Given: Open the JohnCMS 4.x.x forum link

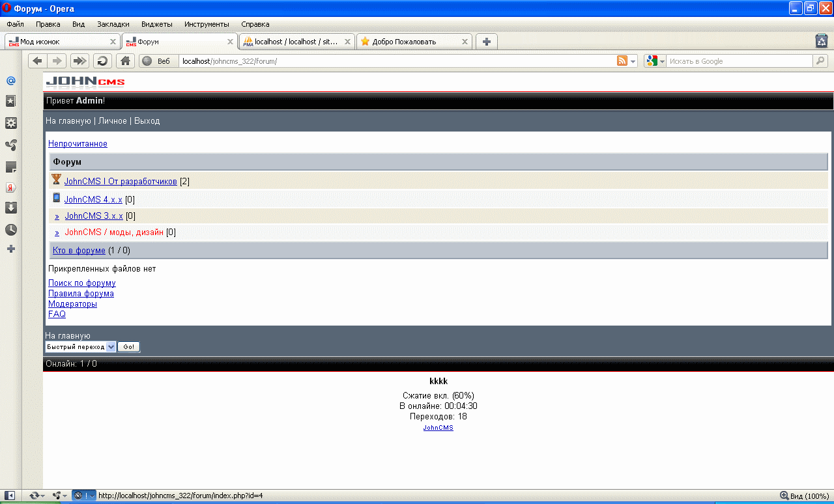Looking at the screenshot, I should point(93,200).
